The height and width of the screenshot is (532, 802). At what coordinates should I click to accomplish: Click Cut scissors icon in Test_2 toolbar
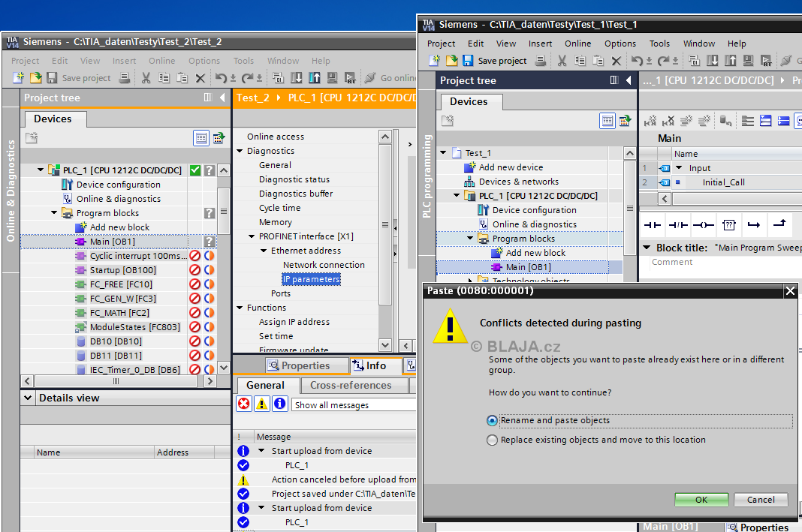pyautogui.click(x=146, y=78)
